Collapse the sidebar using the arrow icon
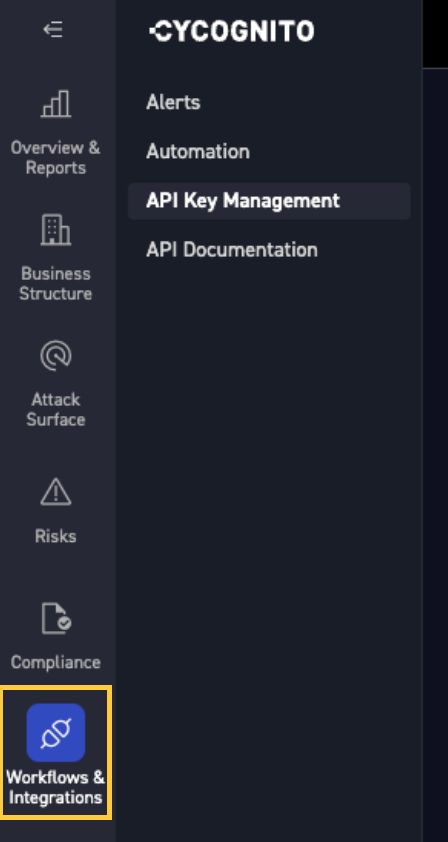This screenshot has height=842, width=448. 53,29
